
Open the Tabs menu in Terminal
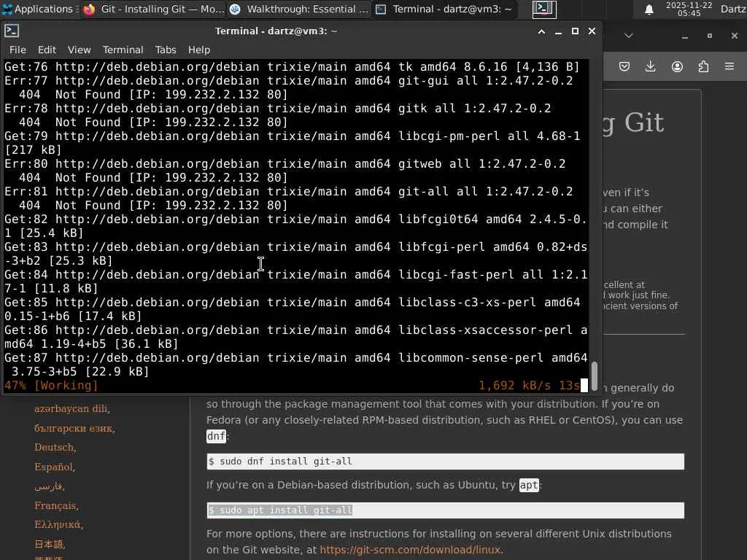166,50
